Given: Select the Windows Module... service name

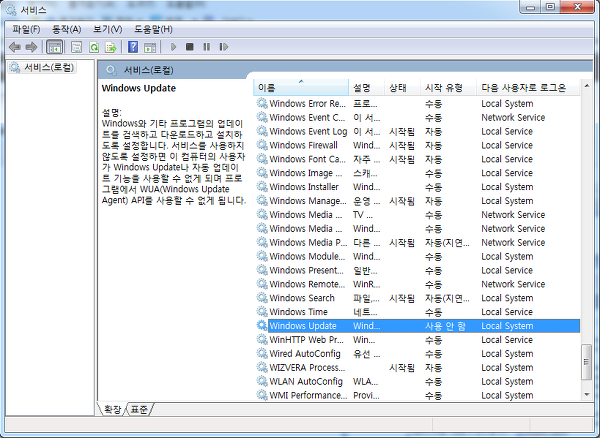Looking at the screenshot, I should point(307,256).
